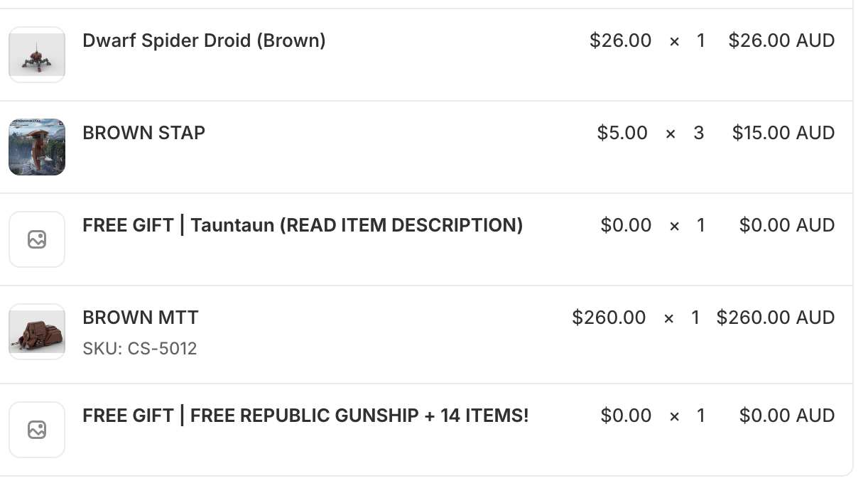Image resolution: width=868 pixels, height=483 pixels.
Task: Click the $0.00 AUD total on Tauntaun row
Action: click(786, 225)
